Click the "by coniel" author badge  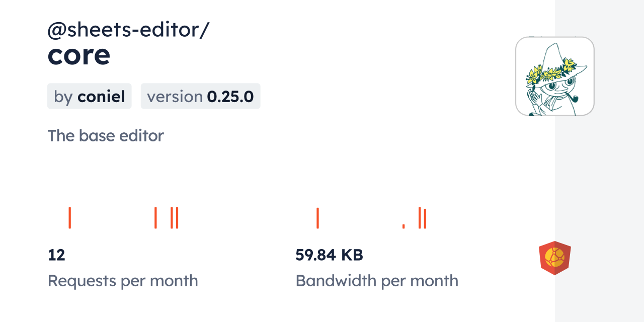coord(90,96)
